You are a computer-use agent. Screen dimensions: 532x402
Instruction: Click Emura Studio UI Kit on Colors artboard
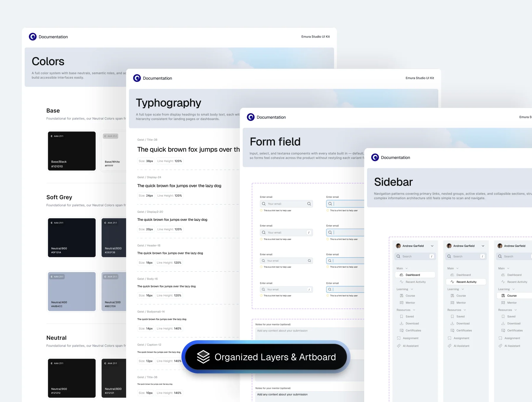coord(315,37)
